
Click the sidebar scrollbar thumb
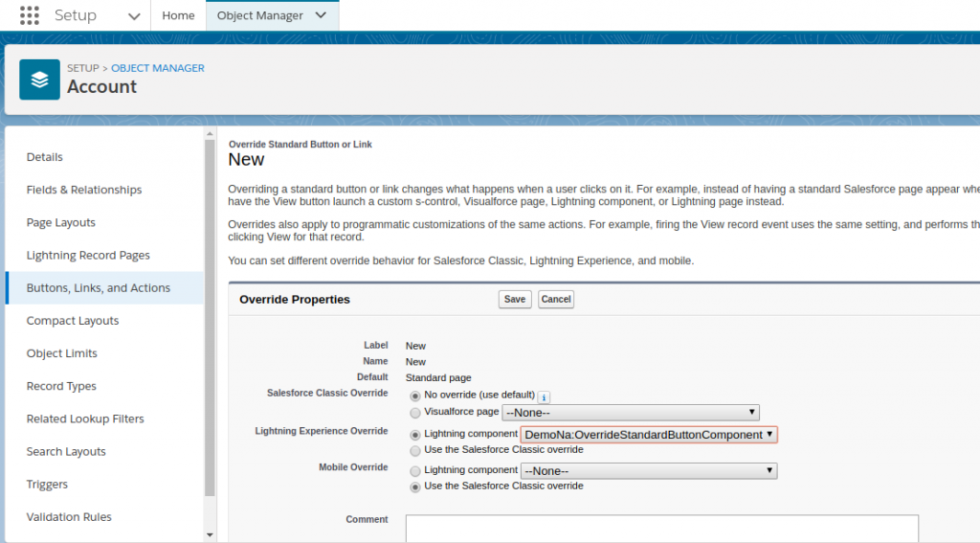(x=210, y=318)
